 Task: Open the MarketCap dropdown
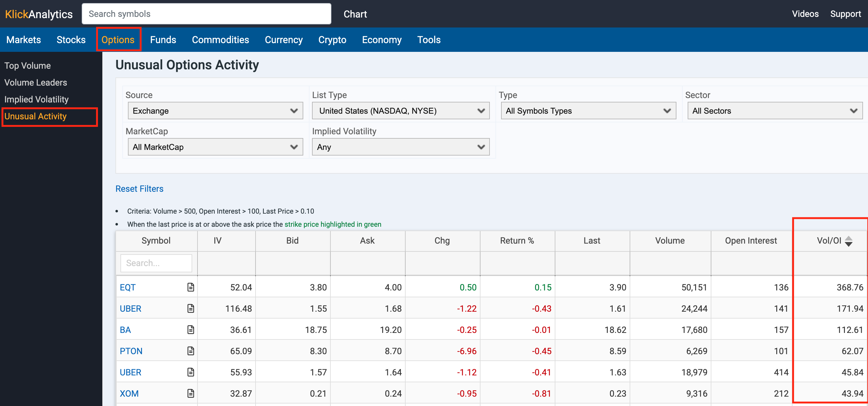pos(215,147)
